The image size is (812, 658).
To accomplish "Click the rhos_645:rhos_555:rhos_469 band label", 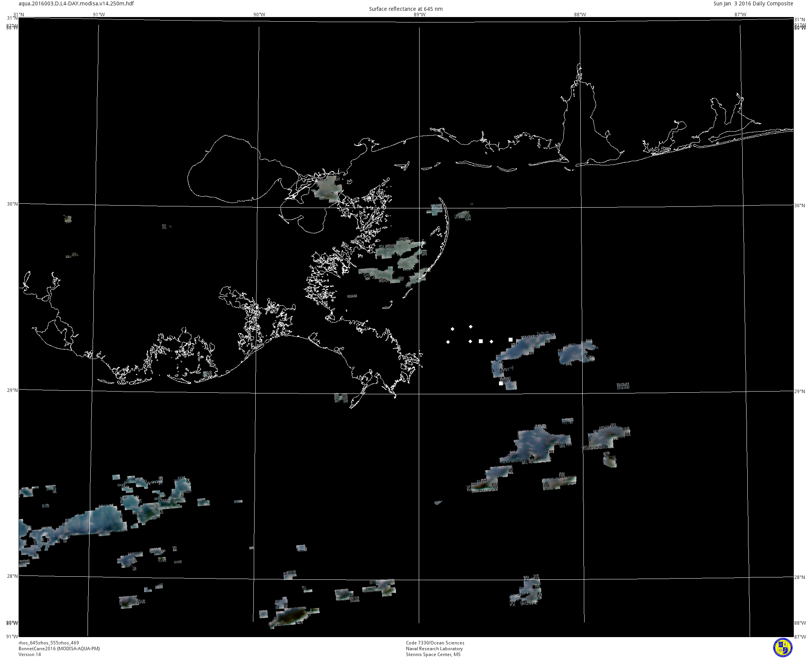I will click(x=49, y=643).
